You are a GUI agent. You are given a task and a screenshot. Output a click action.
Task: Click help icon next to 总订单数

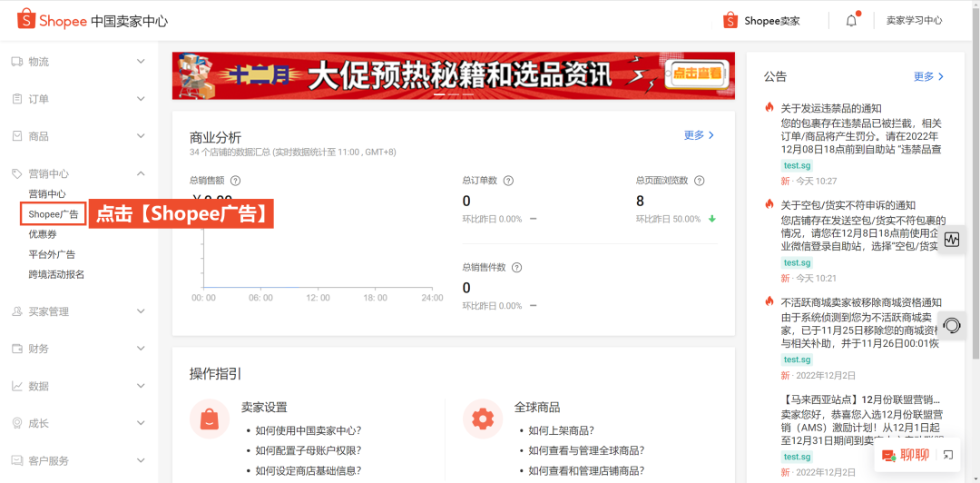coord(508,181)
